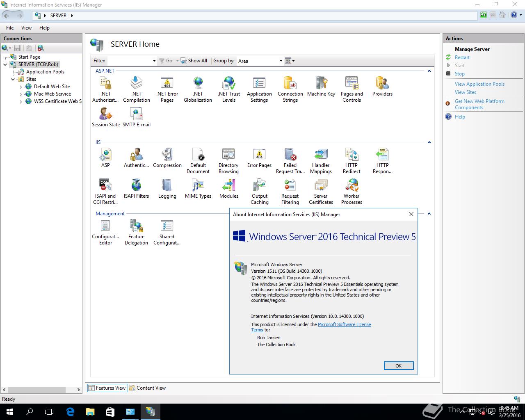
Task: Collapse the ASP.NET group
Action: [429, 71]
